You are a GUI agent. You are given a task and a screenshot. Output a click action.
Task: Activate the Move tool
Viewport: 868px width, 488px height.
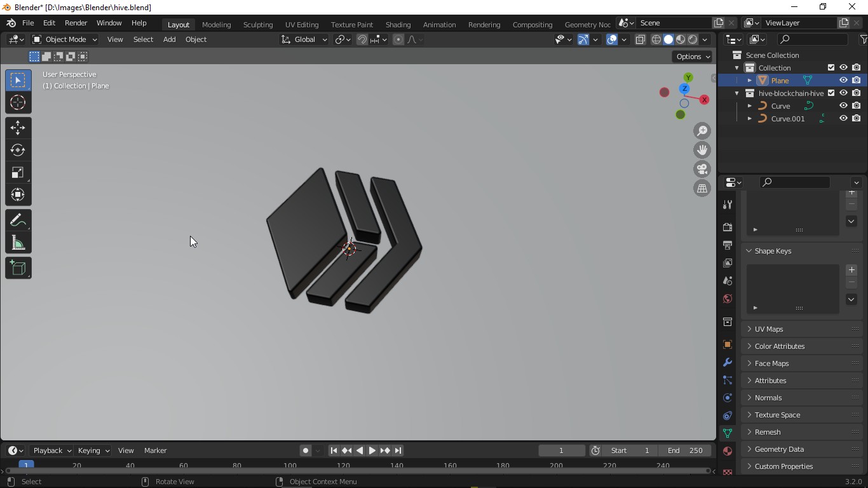tap(18, 128)
